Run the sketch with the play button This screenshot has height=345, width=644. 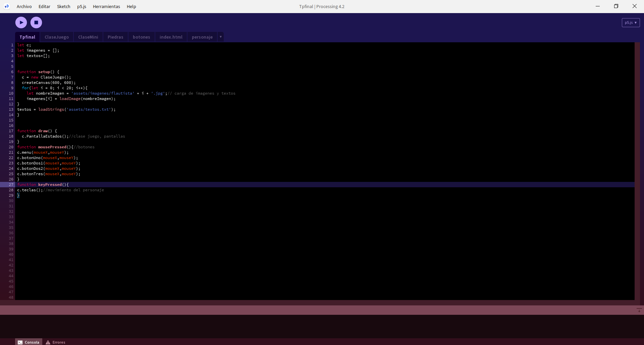tap(21, 22)
